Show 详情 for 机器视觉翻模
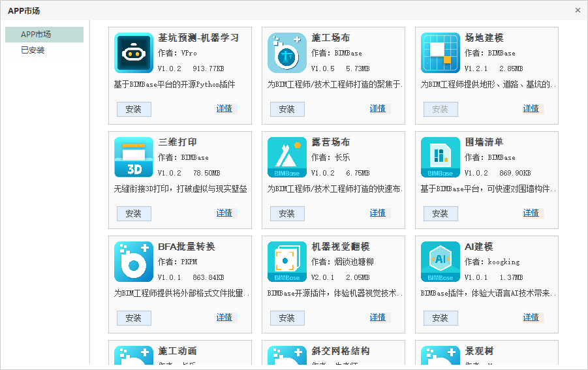 378,317
